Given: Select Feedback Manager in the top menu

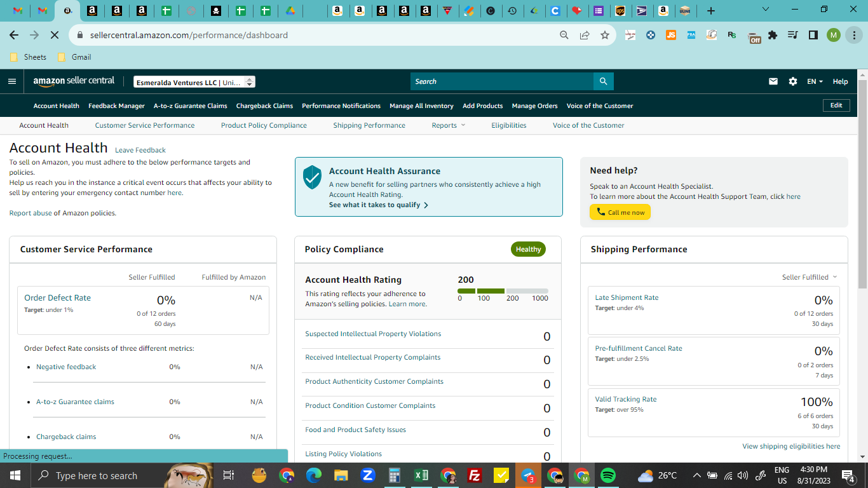Looking at the screenshot, I should (x=116, y=105).
